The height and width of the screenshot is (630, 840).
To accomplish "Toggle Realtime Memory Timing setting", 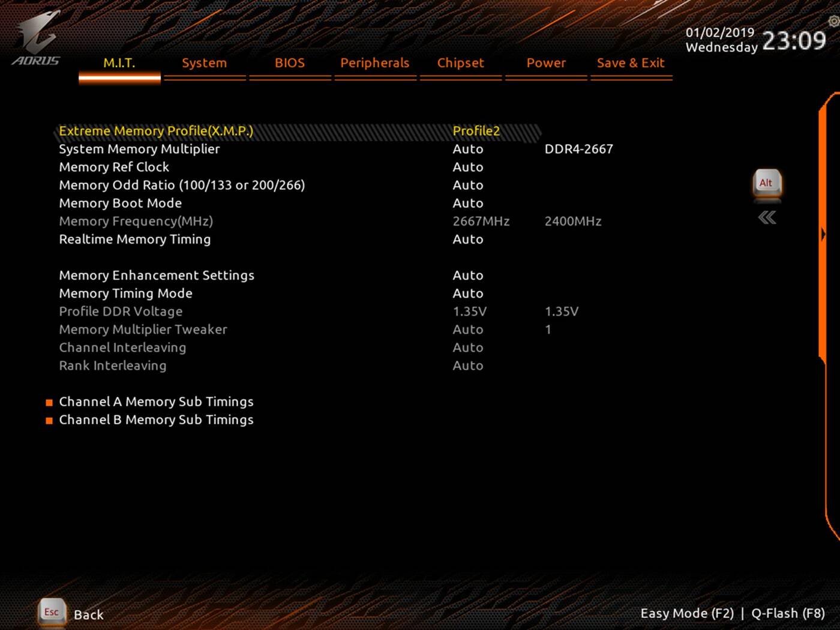I will pos(468,239).
